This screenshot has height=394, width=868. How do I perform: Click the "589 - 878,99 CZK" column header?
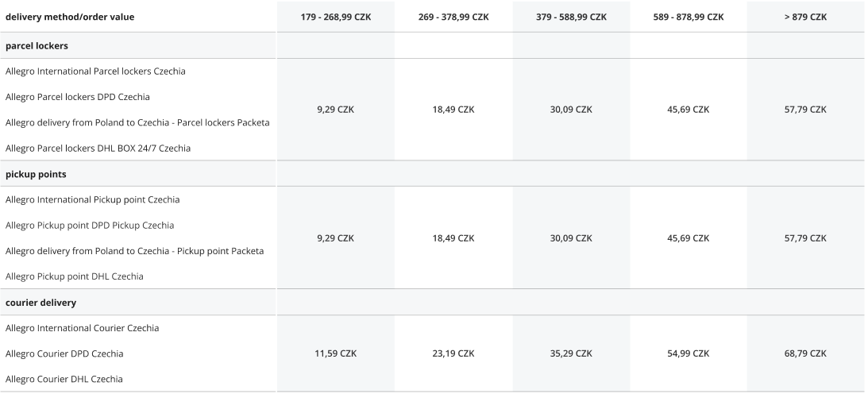[x=689, y=17]
